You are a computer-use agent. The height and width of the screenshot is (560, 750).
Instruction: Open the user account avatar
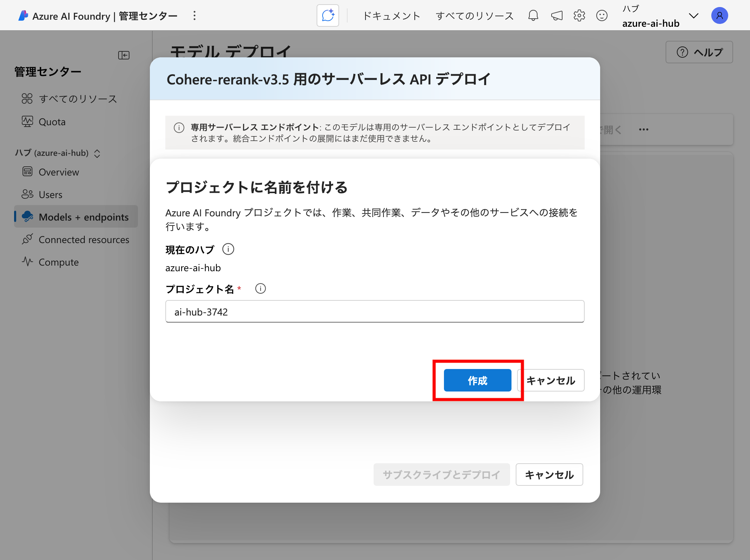click(719, 15)
